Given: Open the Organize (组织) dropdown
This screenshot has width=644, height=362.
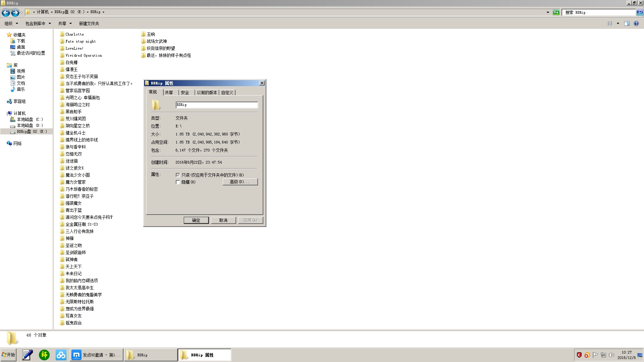Looking at the screenshot, I should pos(11,23).
